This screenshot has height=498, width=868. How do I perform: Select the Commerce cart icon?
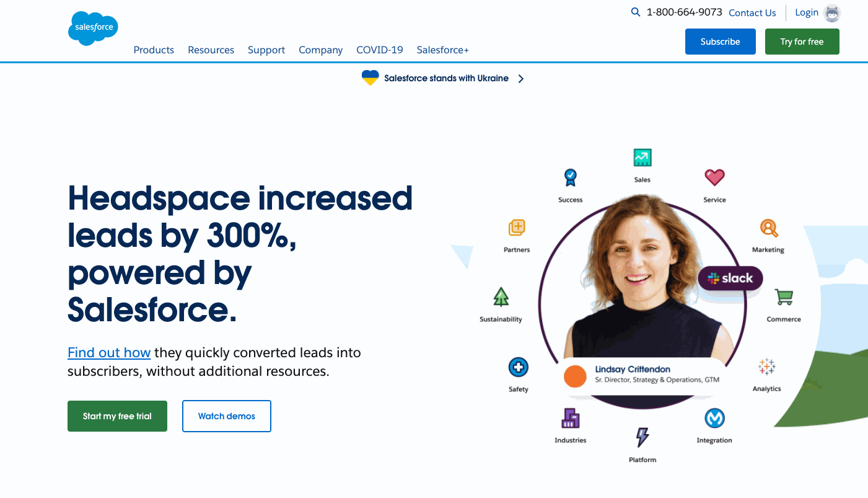784,297
